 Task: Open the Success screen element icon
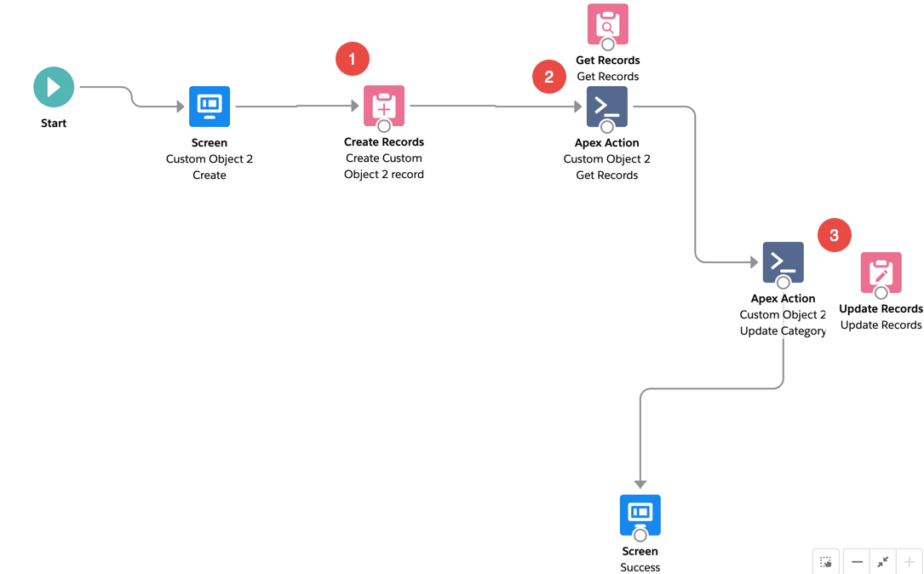[x=640, y=514]
